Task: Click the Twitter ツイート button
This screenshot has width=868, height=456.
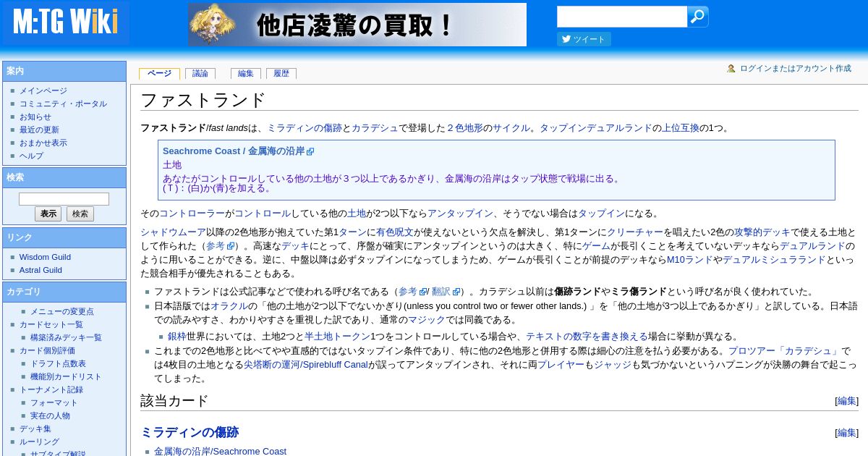Action: click(584, 39)
